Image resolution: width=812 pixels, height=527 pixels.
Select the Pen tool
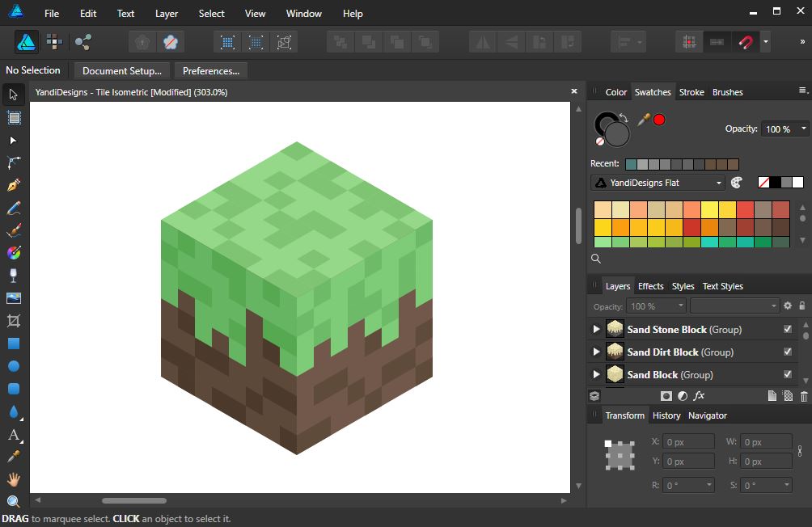[x=14, y=185]
